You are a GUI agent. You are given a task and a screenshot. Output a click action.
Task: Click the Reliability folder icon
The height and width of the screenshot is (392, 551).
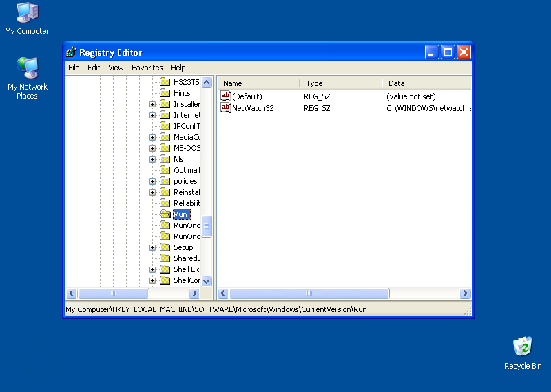click(165, 203)
